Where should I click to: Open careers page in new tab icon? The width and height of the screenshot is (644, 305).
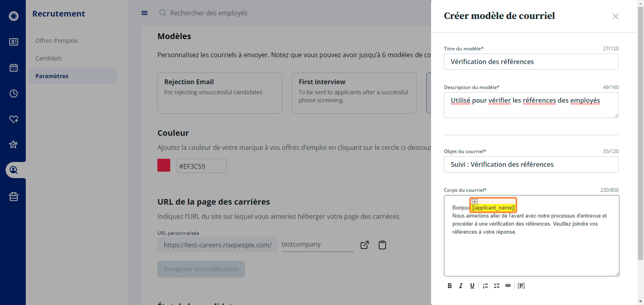[364, 245]
